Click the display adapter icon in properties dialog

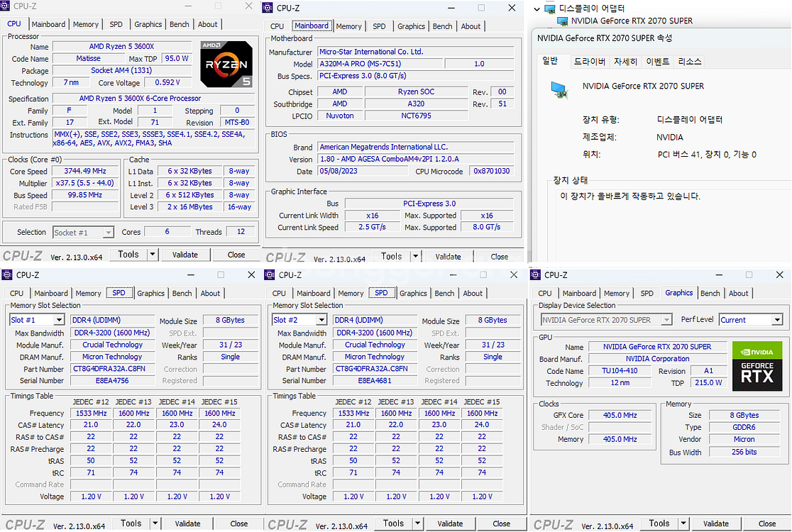560,89
